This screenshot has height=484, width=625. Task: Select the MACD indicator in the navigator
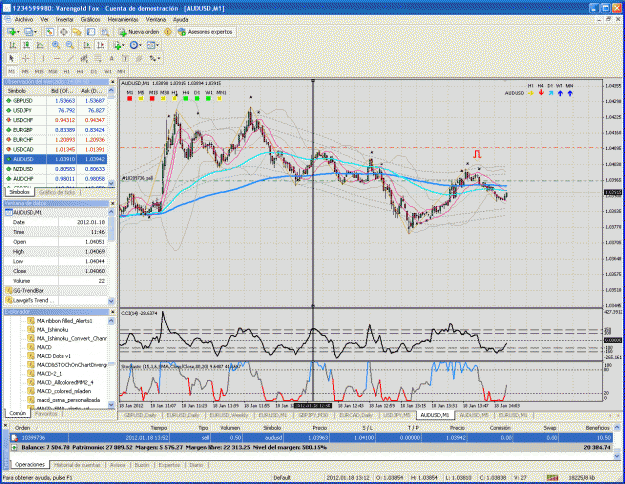pyautogui.click(x=44, y=347)
